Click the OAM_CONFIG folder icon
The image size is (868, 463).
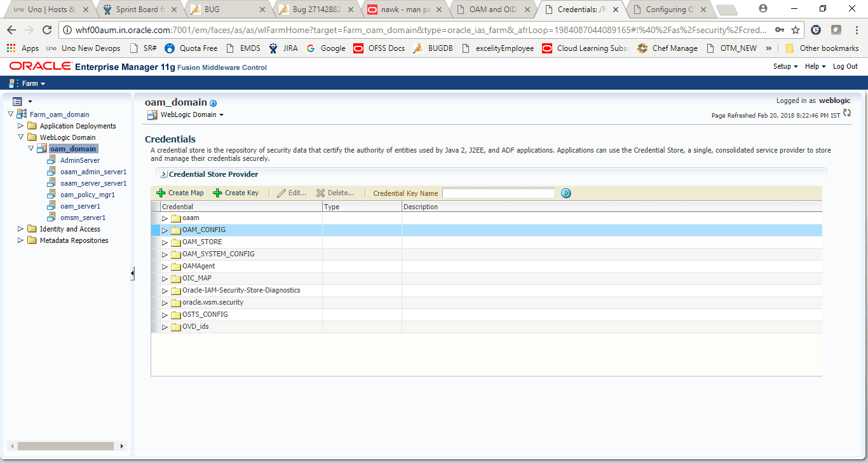pos(176,230)
